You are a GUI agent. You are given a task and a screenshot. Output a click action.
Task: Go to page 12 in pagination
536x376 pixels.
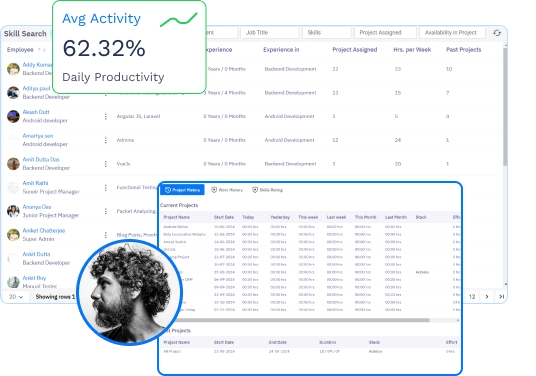[x=472, y=297]
